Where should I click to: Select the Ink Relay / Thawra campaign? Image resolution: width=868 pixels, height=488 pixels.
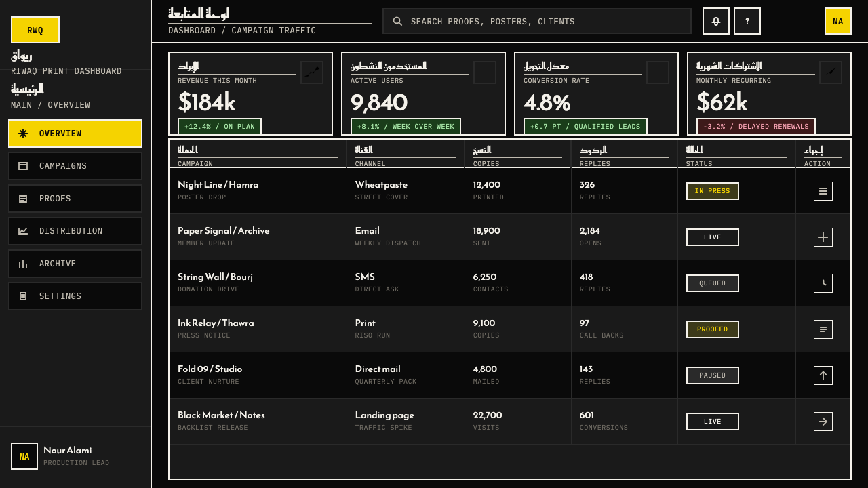pos(216,323)
